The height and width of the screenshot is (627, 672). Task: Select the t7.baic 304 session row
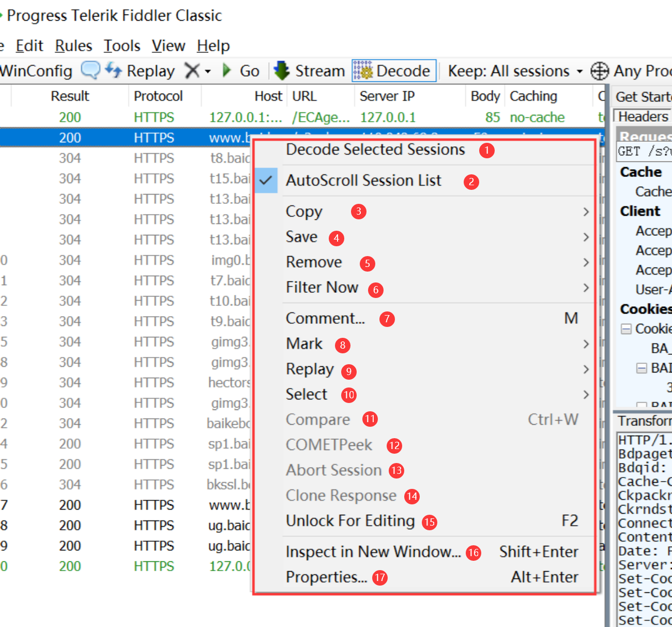(x=126, y=281)
